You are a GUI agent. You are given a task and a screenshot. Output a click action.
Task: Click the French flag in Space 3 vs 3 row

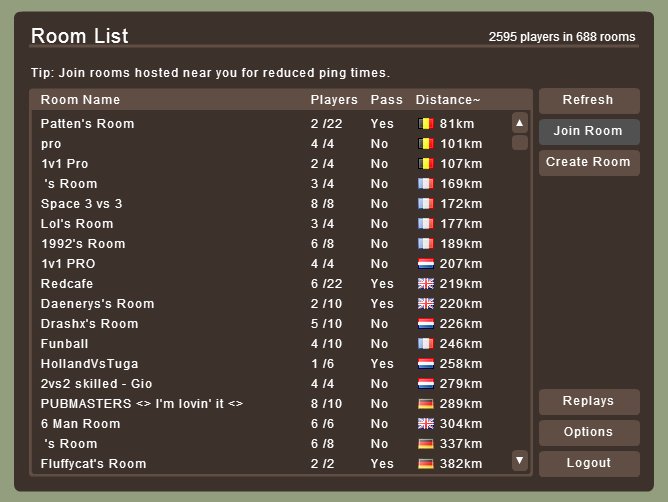(426, 204)
